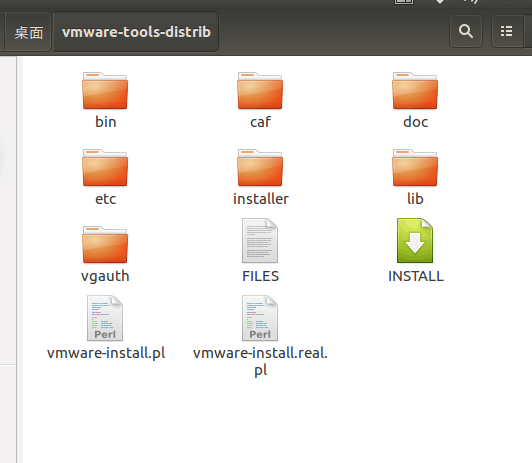Click the 'caf' folder name label
This screenshot has width=532, height=463.
(260, 122)
